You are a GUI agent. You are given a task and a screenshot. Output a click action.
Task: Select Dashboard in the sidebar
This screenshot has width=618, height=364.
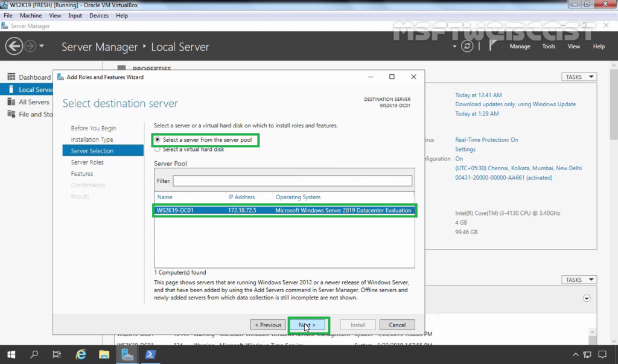34,77
